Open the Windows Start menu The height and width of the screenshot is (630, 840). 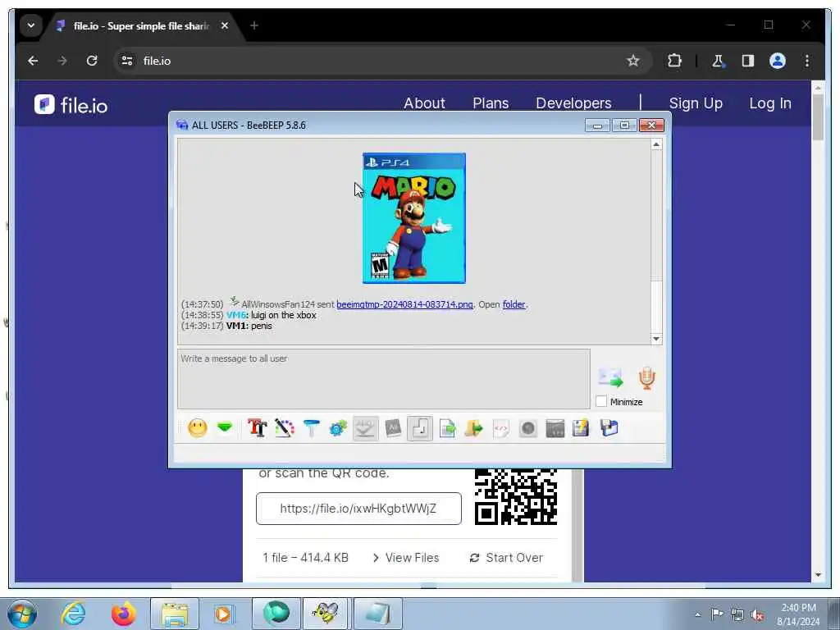[22, 614]
